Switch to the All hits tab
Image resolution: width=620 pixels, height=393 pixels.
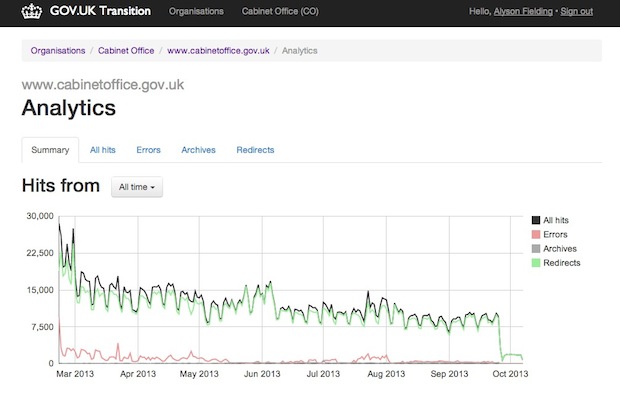coord(103,150)
